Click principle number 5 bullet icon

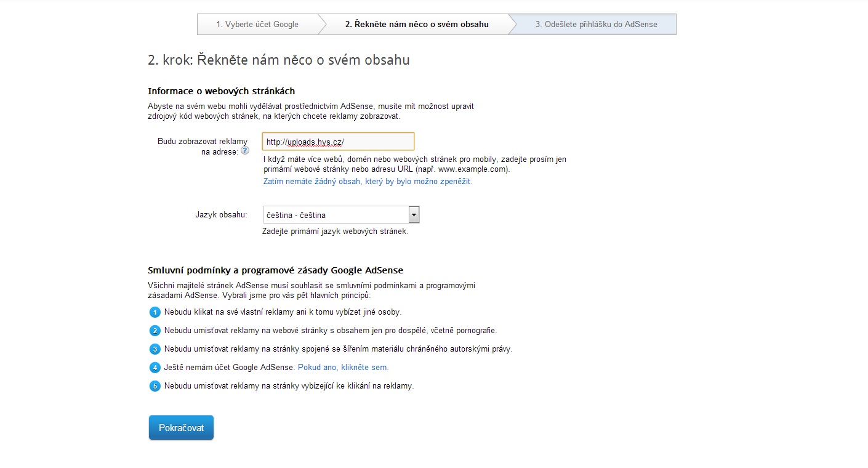(155, 386)
